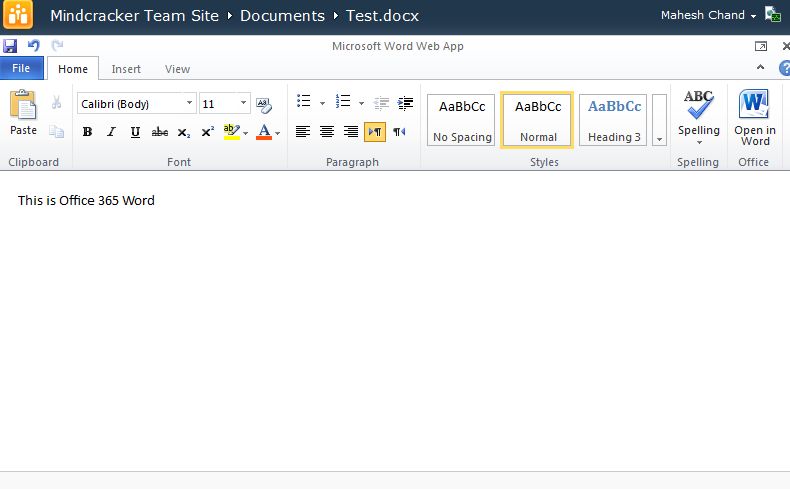This screenshot has height=489, width=790.
Task: Toggle Strikethrough formatting
Action: (160, 132)
